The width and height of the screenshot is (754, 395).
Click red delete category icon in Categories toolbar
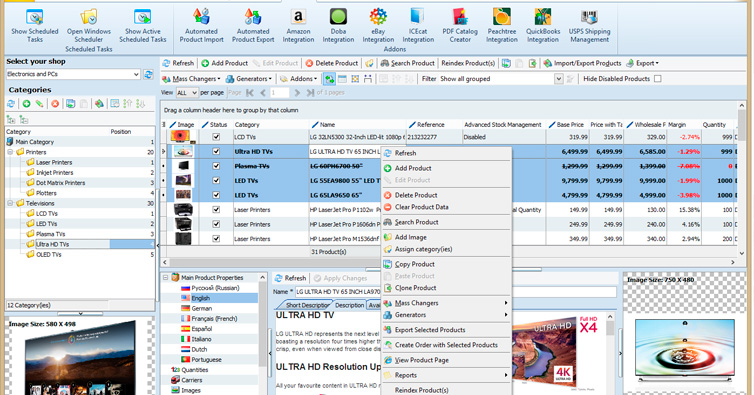point(55,104)
